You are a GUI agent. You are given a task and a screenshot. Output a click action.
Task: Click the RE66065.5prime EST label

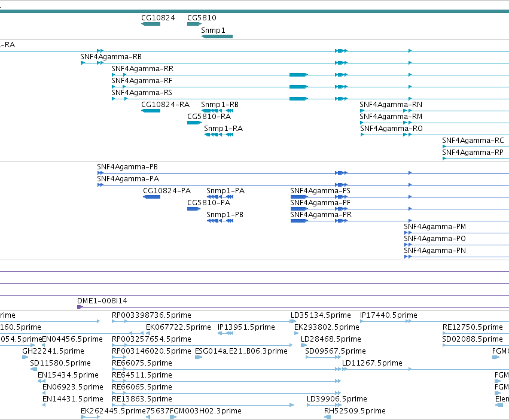click(142, 387)
